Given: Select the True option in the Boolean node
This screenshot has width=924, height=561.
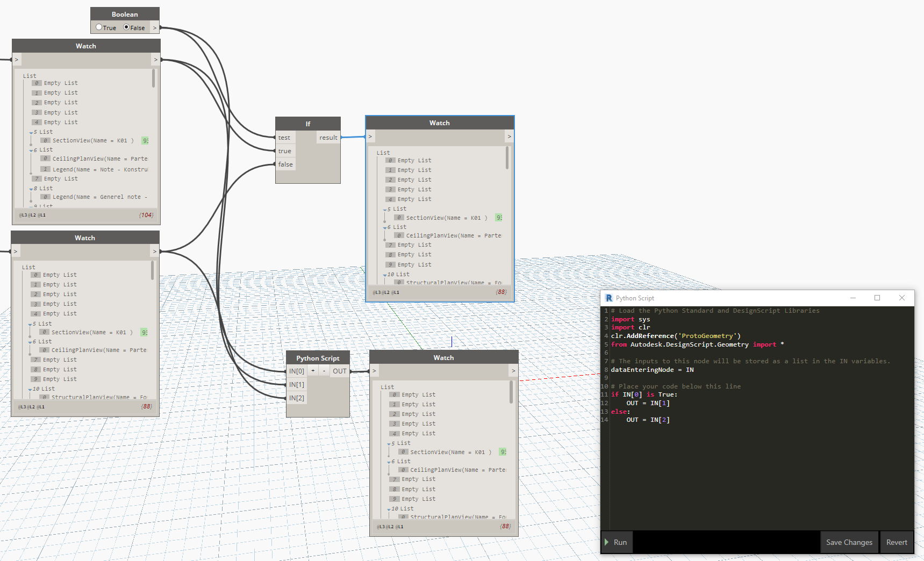Looking at the screenshot, I should tap(99, 27).
